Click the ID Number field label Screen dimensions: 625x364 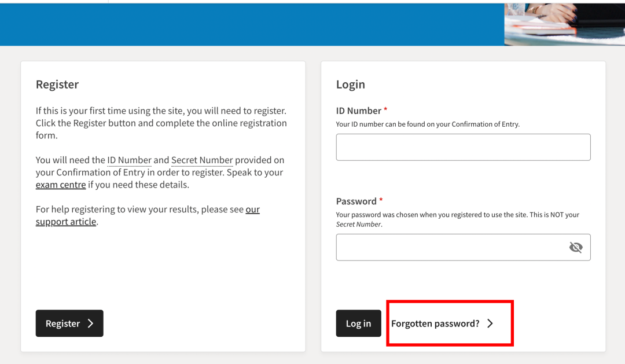[x=359, y=111]
